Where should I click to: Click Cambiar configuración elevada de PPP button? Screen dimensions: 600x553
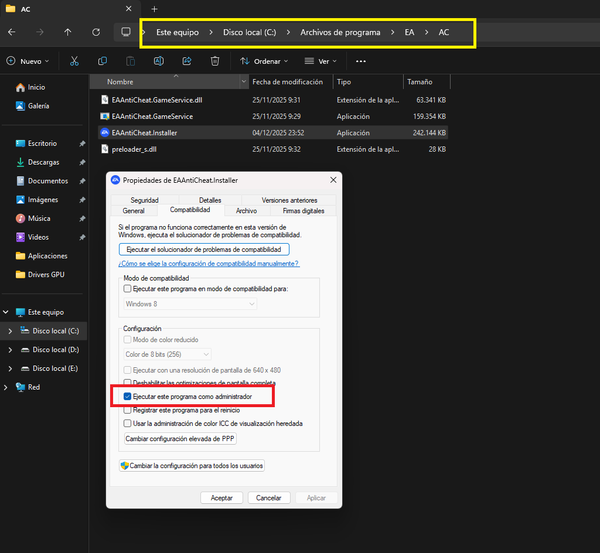(180, 439)
